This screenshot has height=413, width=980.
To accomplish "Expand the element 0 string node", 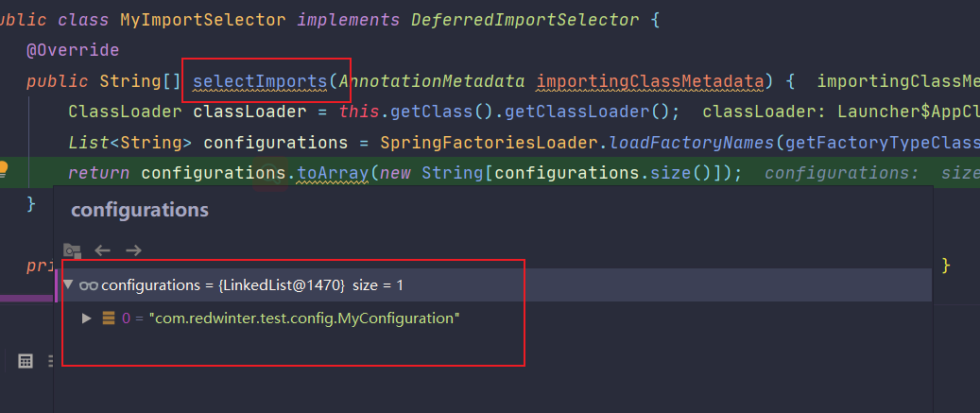I will (87, 318).
